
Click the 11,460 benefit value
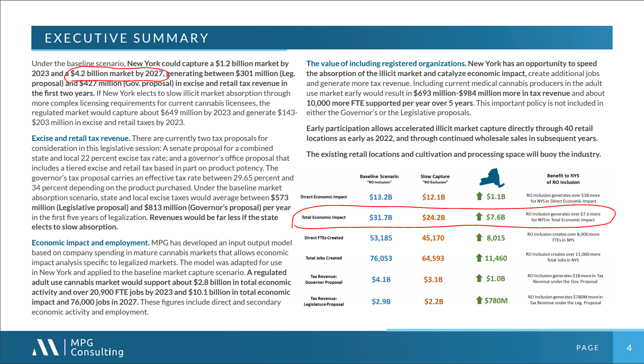pyautogui.click(x=496, y=258)
